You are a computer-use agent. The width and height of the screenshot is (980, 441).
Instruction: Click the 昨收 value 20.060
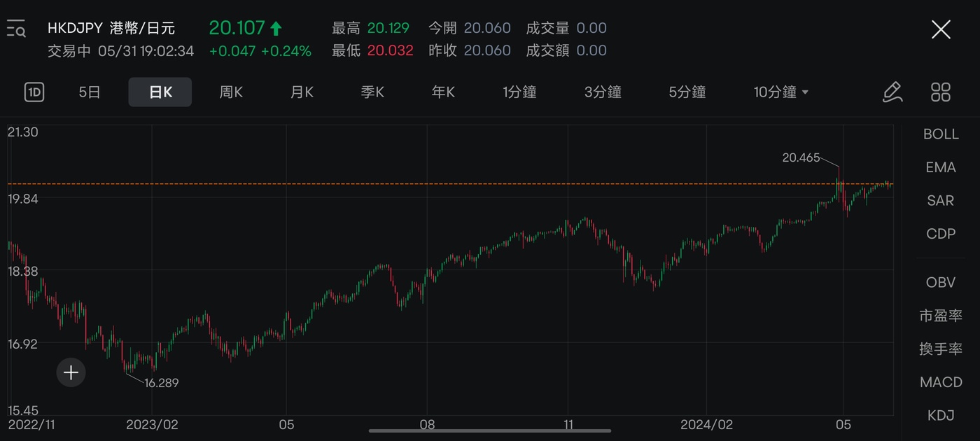(x=487, y=50)
